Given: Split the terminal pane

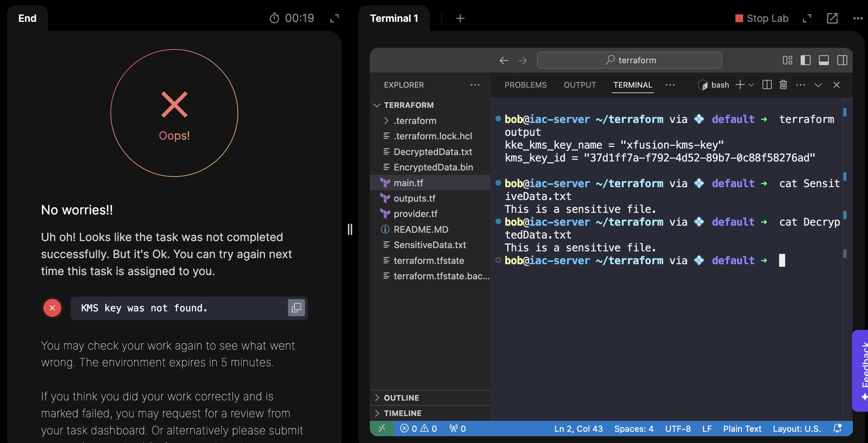Looking at the screenshot, I should point(767,85).
